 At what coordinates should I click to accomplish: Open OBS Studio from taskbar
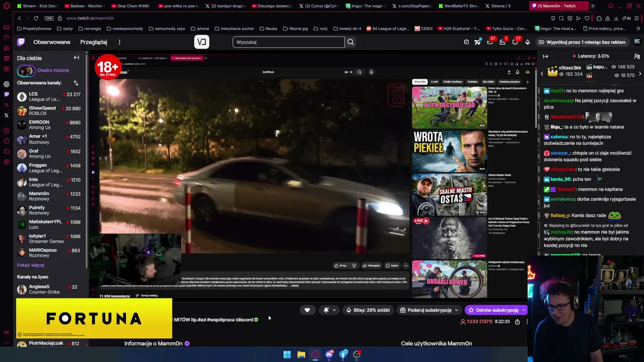[357, 354]
